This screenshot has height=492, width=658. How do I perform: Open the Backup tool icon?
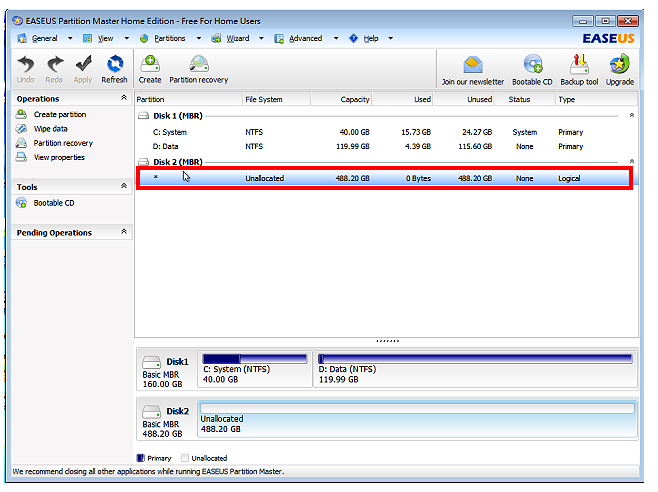pyautogui.click(x=579, y=65)
